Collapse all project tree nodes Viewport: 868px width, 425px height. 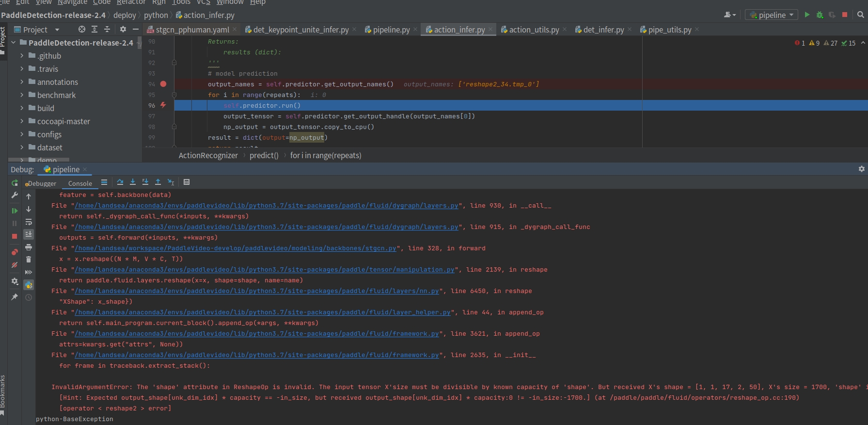pyautogui.click(x=107, y=29)
